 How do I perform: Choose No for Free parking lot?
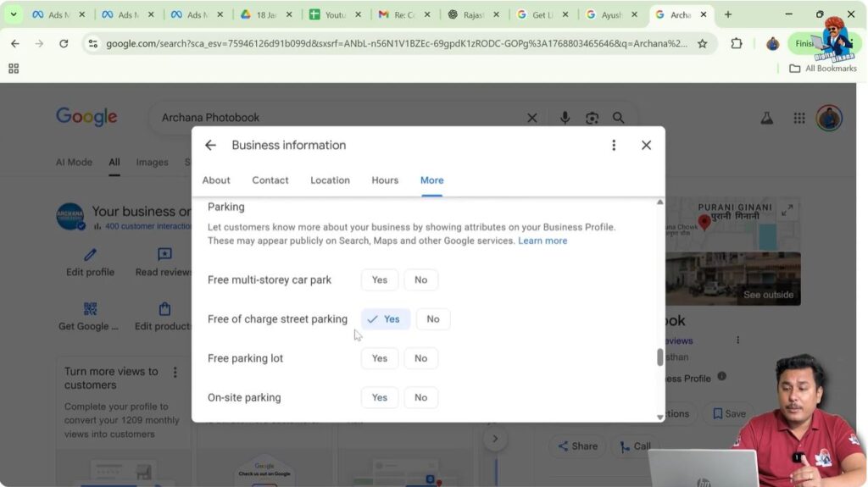420,358
